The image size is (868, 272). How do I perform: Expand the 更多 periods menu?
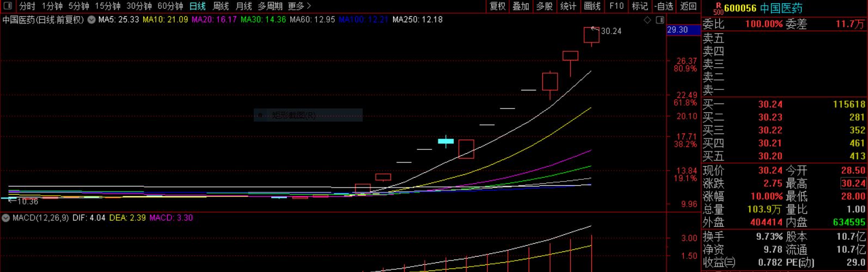click(x=299, y=6)
